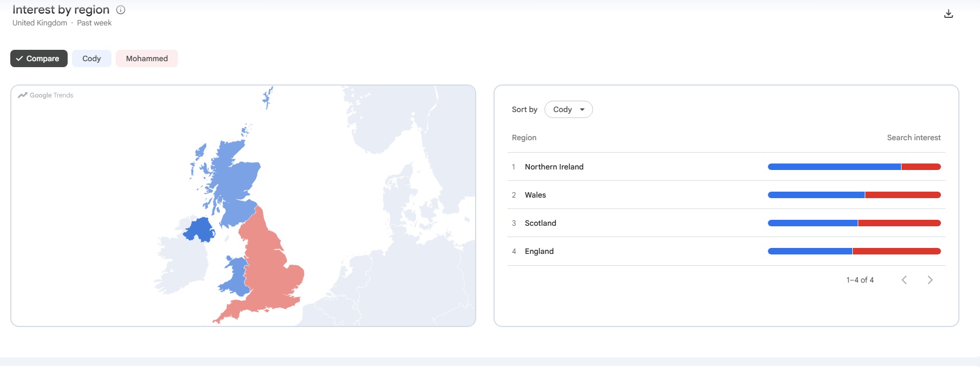Screen dimensions: 980x373
Task: Open the Sort by Cody dropdown
Action: pos(568,109)
